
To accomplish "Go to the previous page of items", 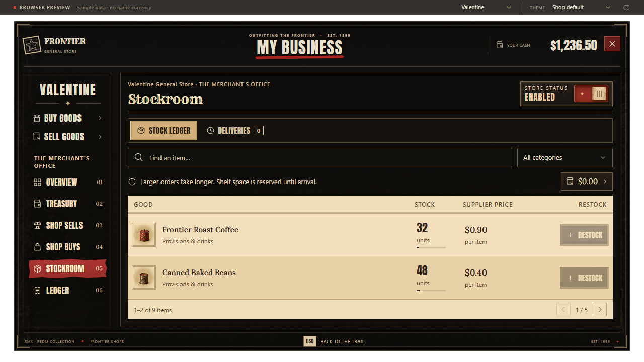I will (x=563, y=310).
